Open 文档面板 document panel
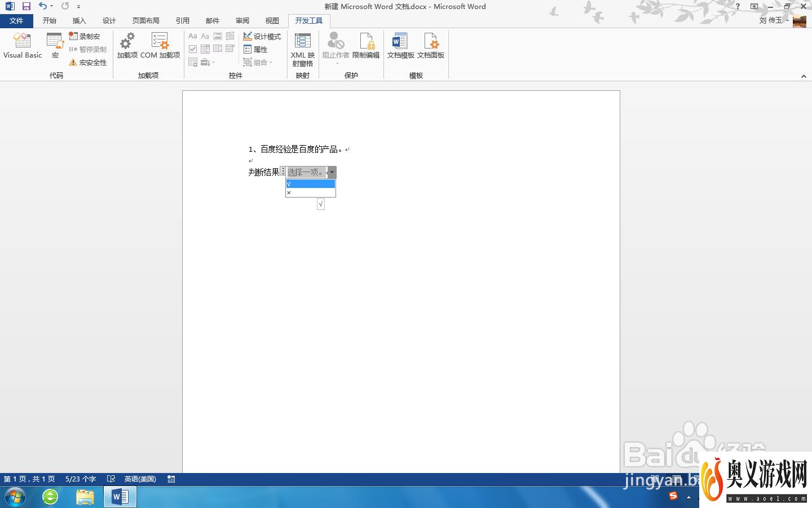The width and height of the screenshot is (812, 508). point(431,46)
